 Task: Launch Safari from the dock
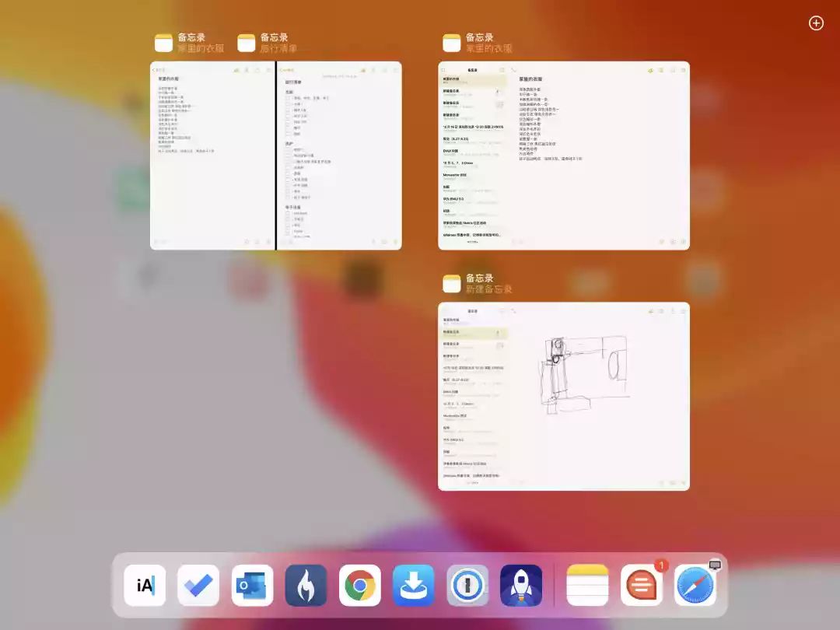pyautogui.click(x=695, y=585)
